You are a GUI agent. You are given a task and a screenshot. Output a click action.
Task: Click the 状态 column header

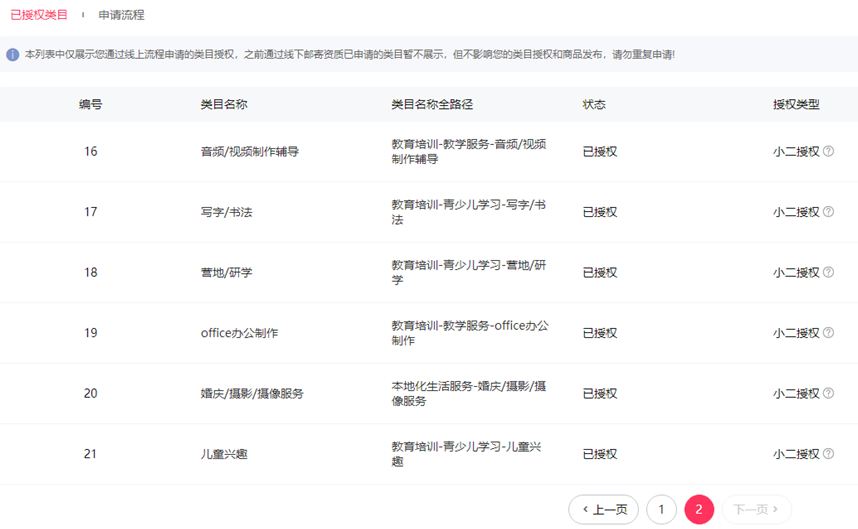594,104
